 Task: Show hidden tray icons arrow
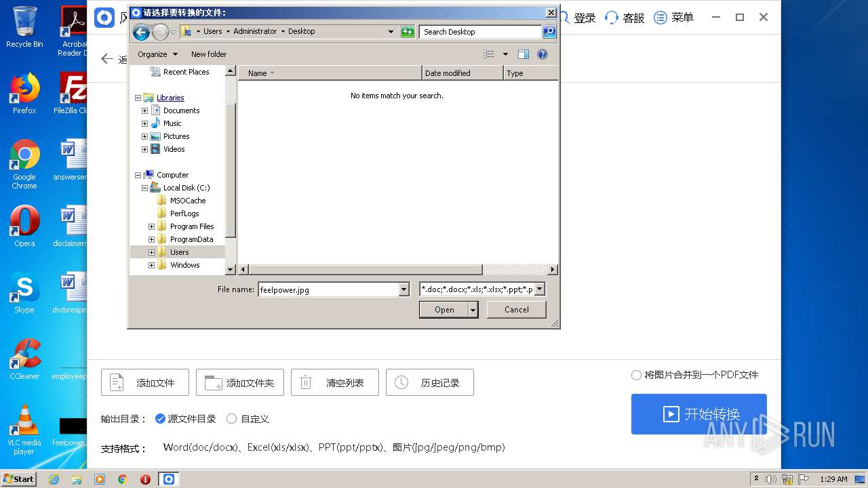[756, 479]
